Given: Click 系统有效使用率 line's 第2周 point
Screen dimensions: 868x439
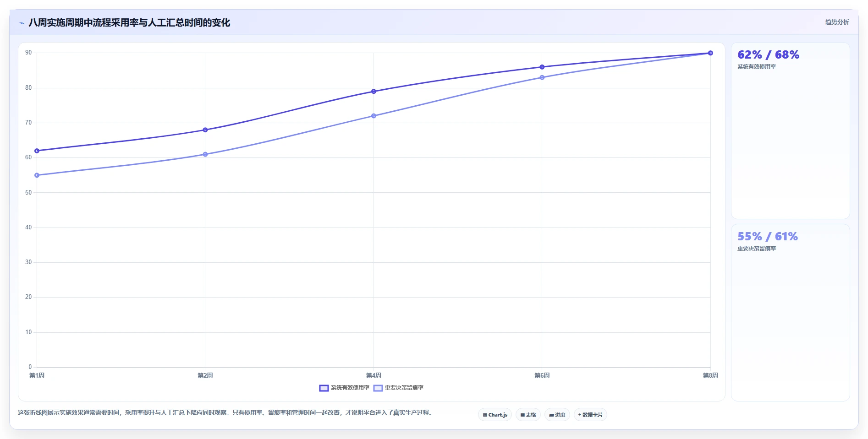Looking at the screenshot, I should (x=205, y=130).
